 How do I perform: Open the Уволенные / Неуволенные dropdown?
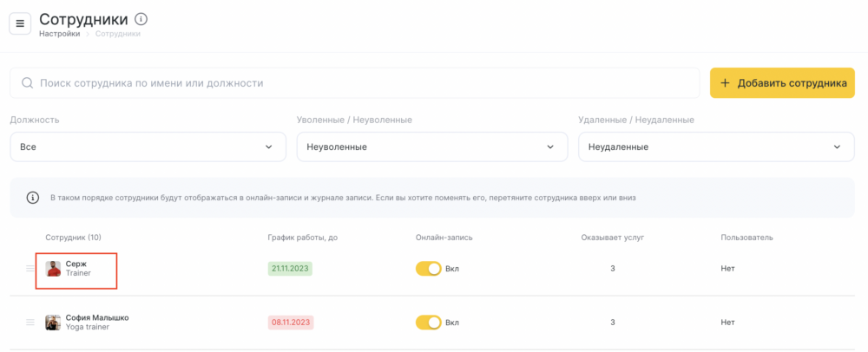pyautogui.click(x=432, y=147)
